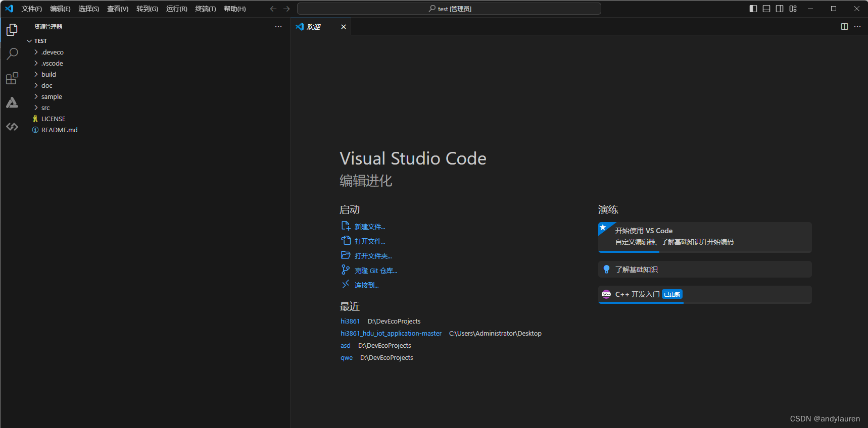Viewport: 868px width, 428px height.
Task: Open the 开始使用 VS Code walkthrough
Action: (705, 237)
